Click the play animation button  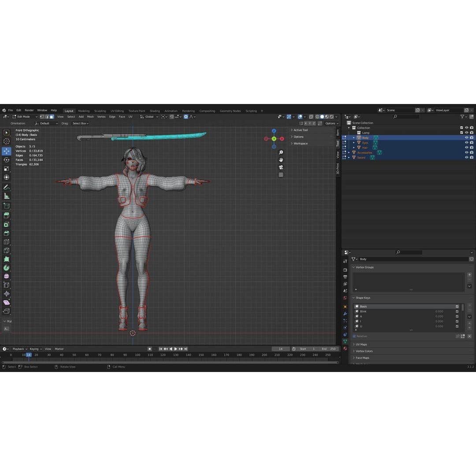(x=176, y=349)
